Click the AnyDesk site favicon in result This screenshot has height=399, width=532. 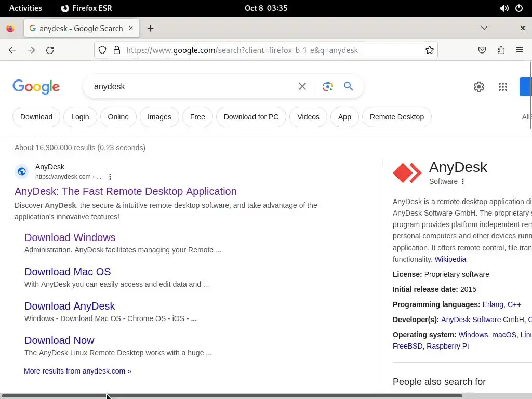tap(22, 171)
